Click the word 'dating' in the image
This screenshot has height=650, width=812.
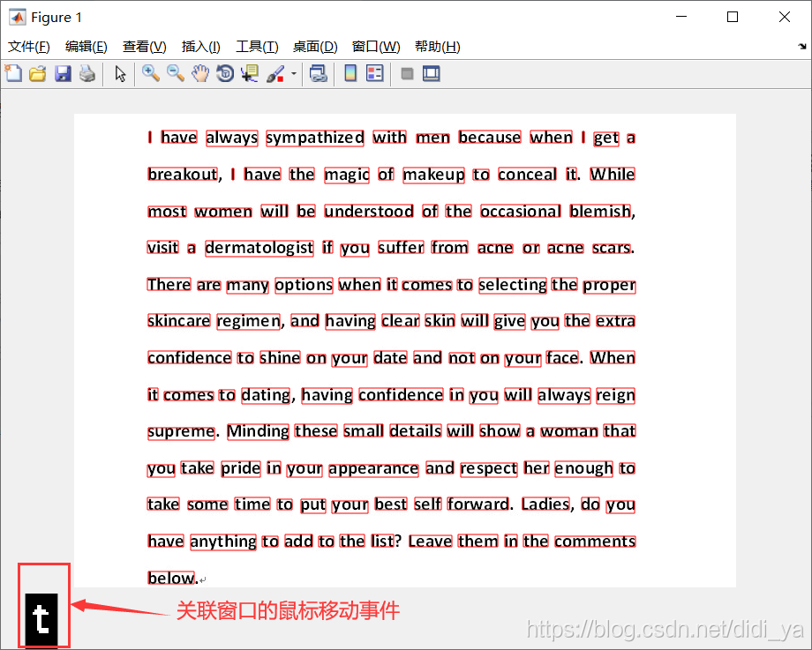point(266,395)
